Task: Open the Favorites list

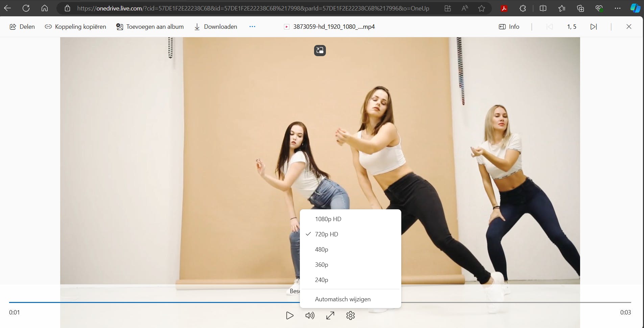Action: pyautogui.click(x=562, y=8)
